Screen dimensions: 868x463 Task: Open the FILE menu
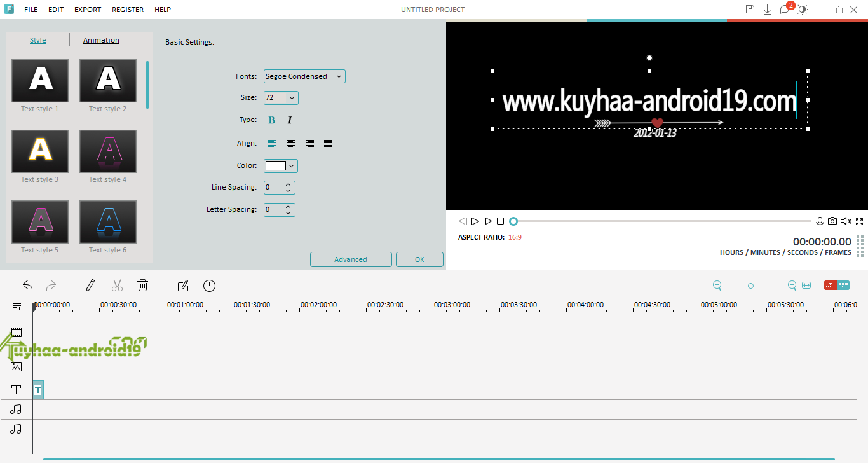click(x=31, y=10)
